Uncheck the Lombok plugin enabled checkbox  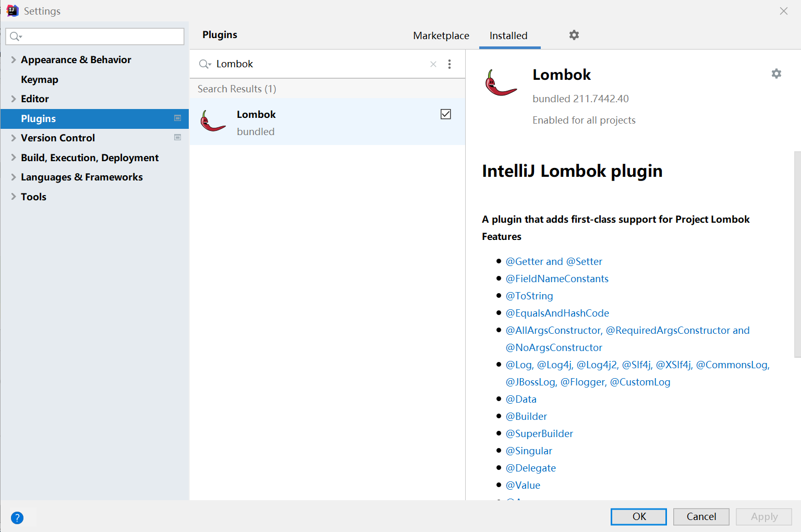(x=446, y=114)
